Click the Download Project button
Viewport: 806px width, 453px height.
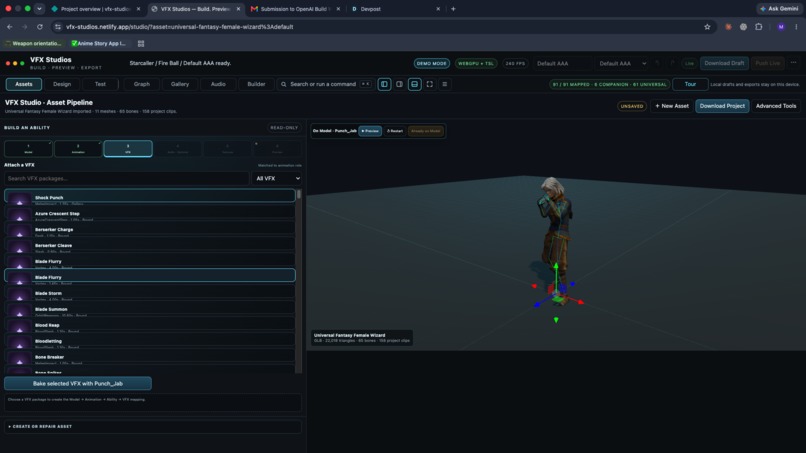722,106
